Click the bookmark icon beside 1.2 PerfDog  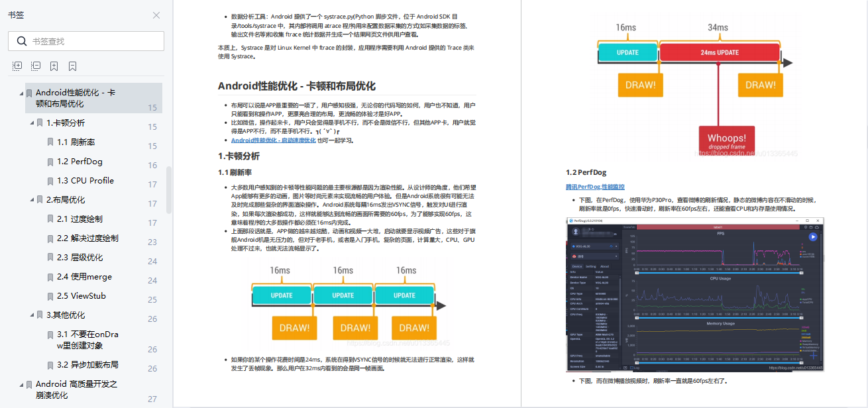[50, 162]
